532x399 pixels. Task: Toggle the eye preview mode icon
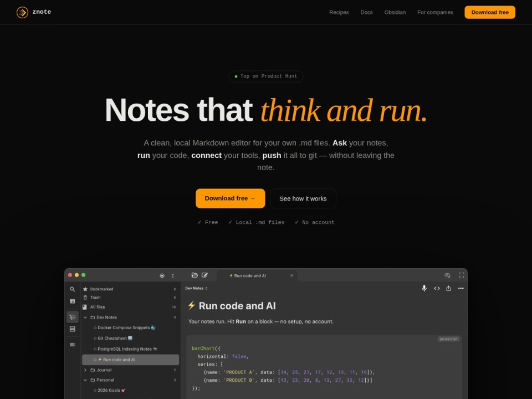click(447, 275)
